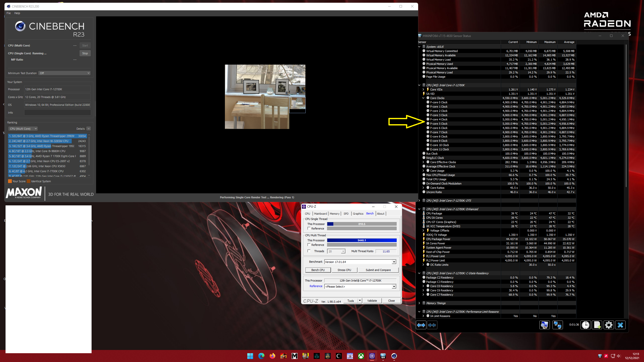The height and width of the screenshot is (362, 644).
Task: Launch Firefox from taskbar
Action: coord(272,356)
